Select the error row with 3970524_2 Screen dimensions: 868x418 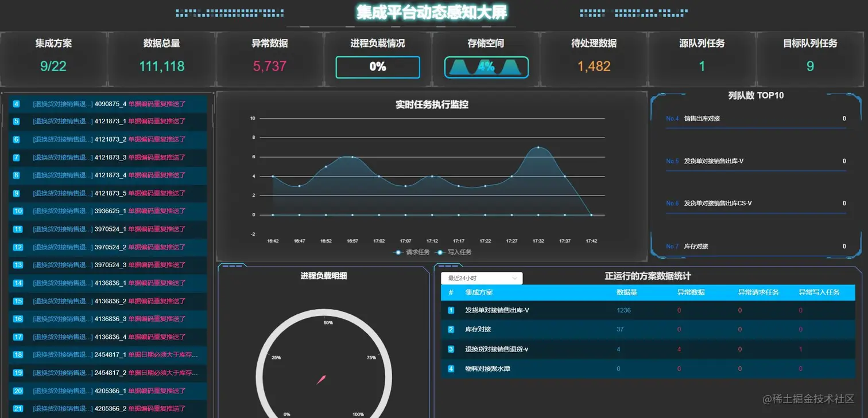pyautogui.click(x=108, y=247)
